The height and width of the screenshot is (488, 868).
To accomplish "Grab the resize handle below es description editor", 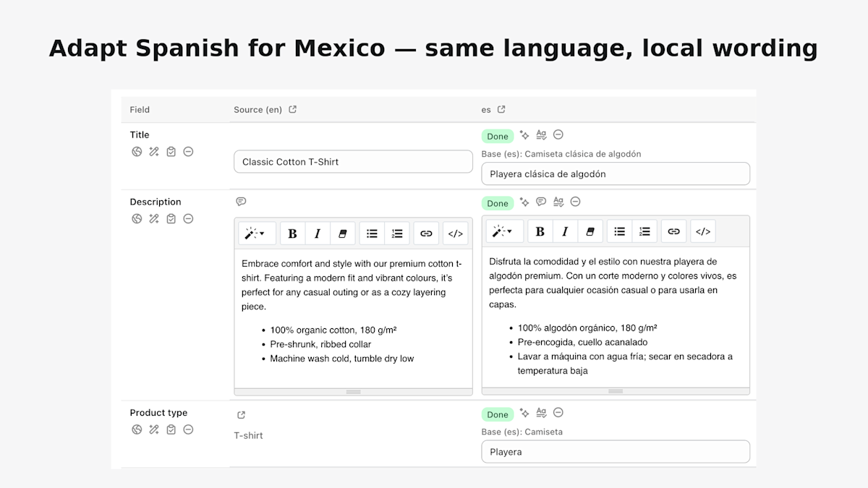I will [x=616, y=391].
